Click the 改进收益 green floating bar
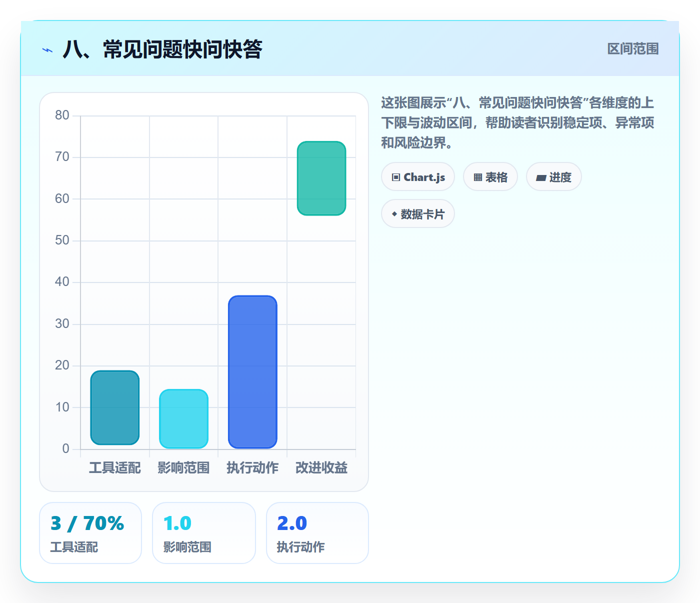This screenshot has height=603, width=700. pyautogui.click(x=321, y=178)
